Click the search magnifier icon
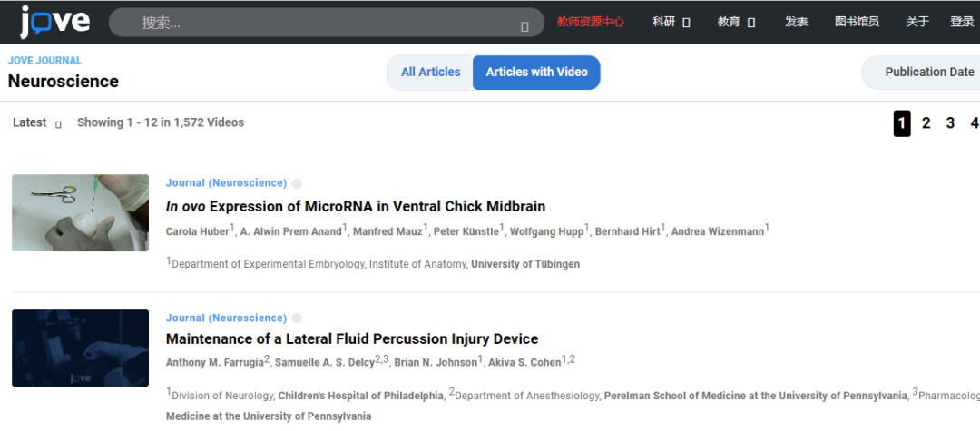980x431 pixels. (524, 25)
